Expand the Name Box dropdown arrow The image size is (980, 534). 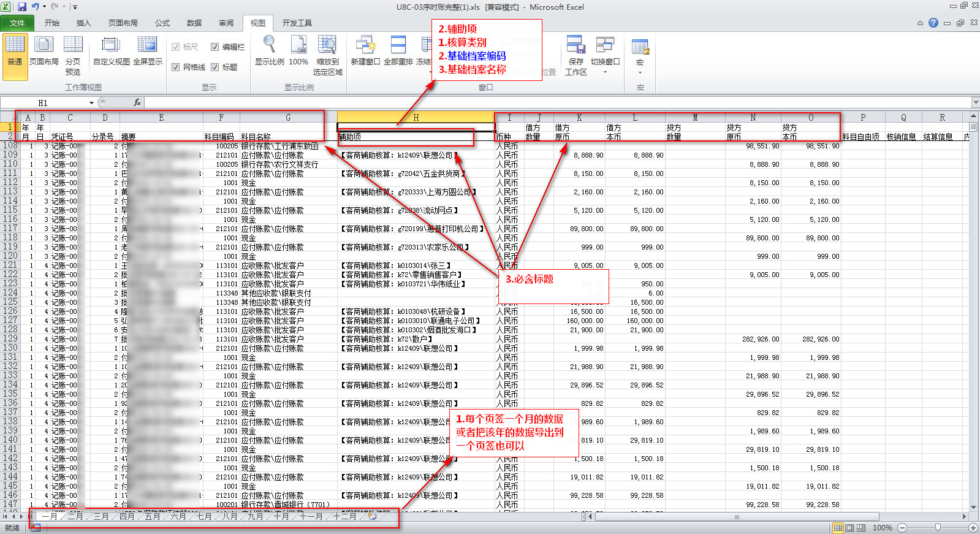coord(91,103)
